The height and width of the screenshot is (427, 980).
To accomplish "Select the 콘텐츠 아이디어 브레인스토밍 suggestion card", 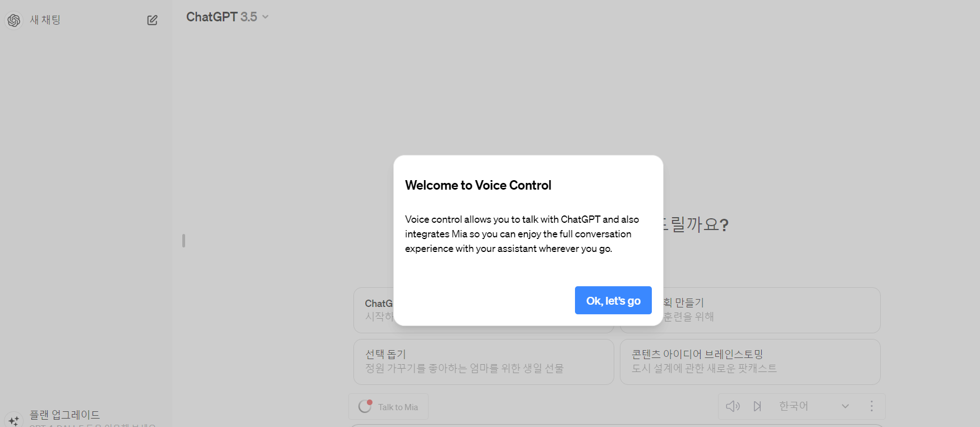I will (x=750, y=362).
